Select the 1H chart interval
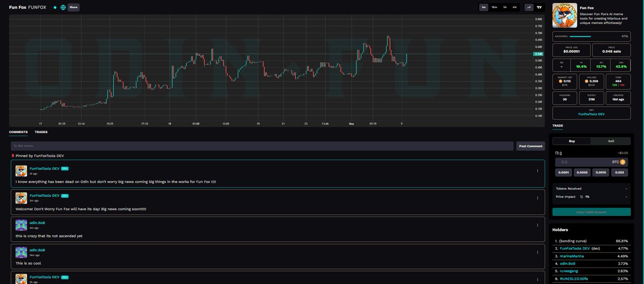The height and width of the screenshot is (284, 644). coord(504,8)
